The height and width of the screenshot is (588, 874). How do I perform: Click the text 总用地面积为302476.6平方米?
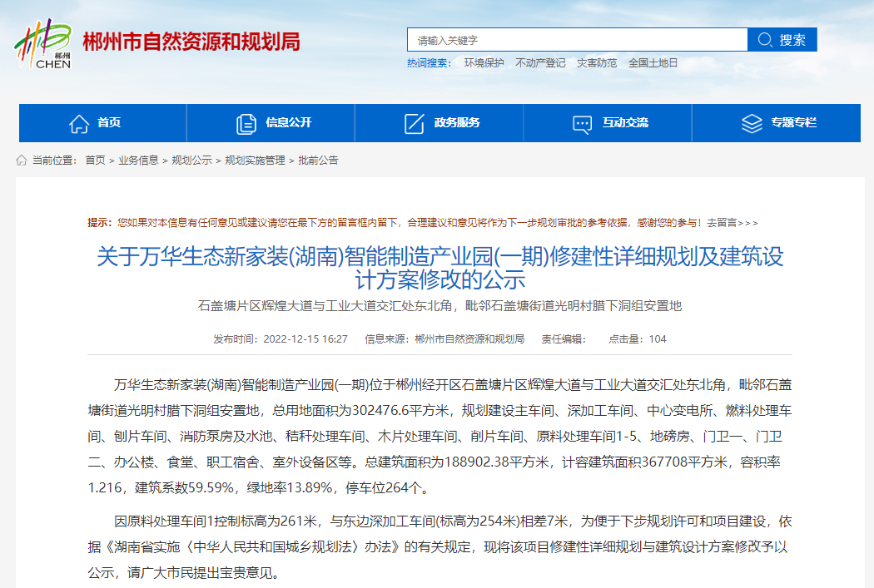(360, 411)
